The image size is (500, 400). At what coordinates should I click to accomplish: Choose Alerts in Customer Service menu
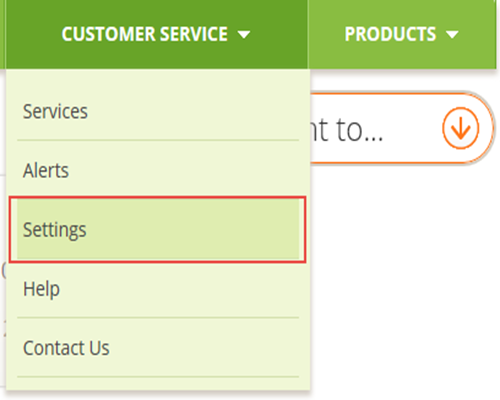[158, 170]
